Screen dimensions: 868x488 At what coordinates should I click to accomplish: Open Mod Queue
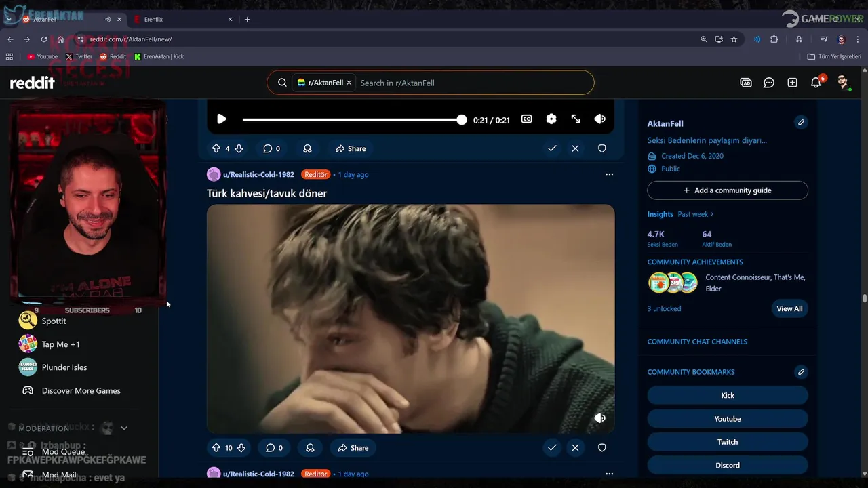pos(63,452)
